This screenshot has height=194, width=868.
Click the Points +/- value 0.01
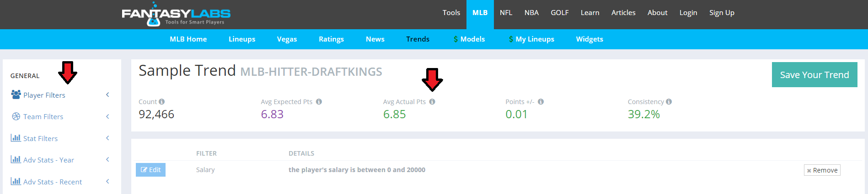pyautogui.click(x=516, y=114)
